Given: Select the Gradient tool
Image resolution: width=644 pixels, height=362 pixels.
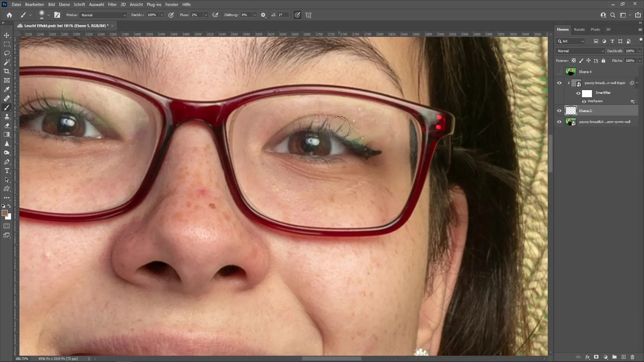Looking at the screenshot, I should (7, 134).
